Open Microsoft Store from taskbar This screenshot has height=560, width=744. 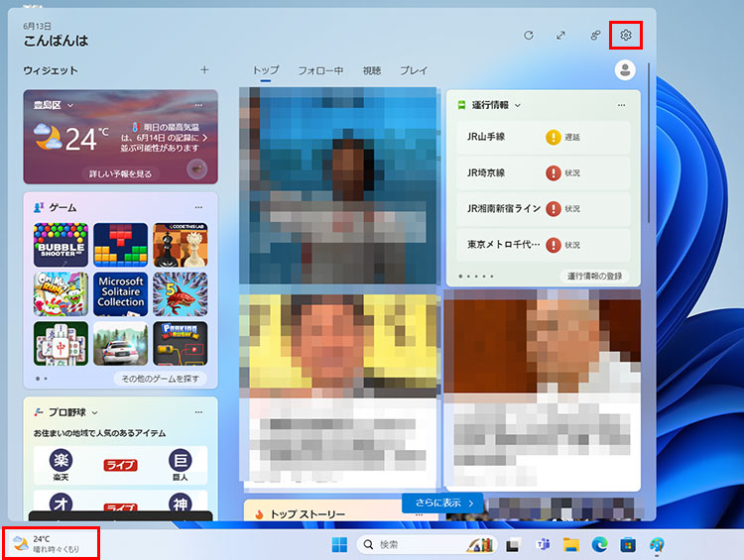click(628, 545)
